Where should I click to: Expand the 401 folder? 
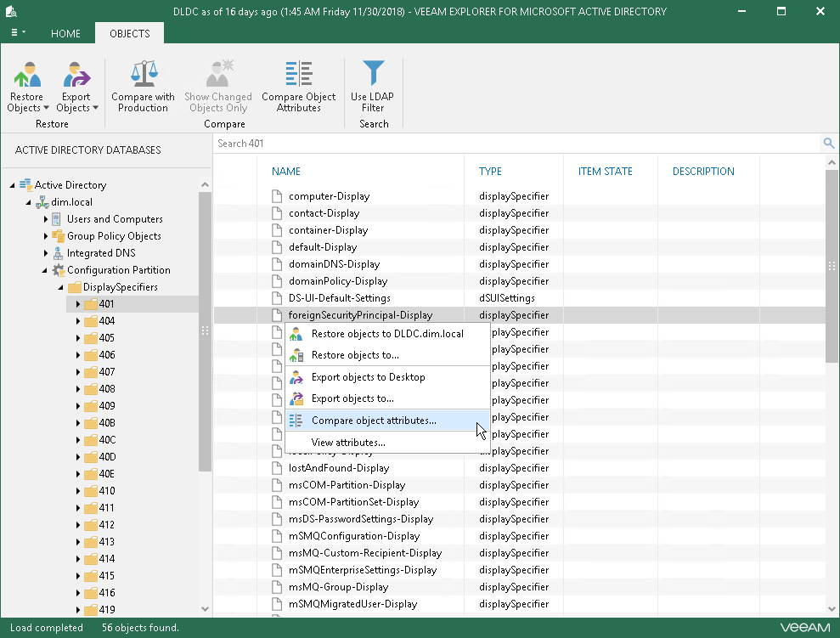[77, 304]
